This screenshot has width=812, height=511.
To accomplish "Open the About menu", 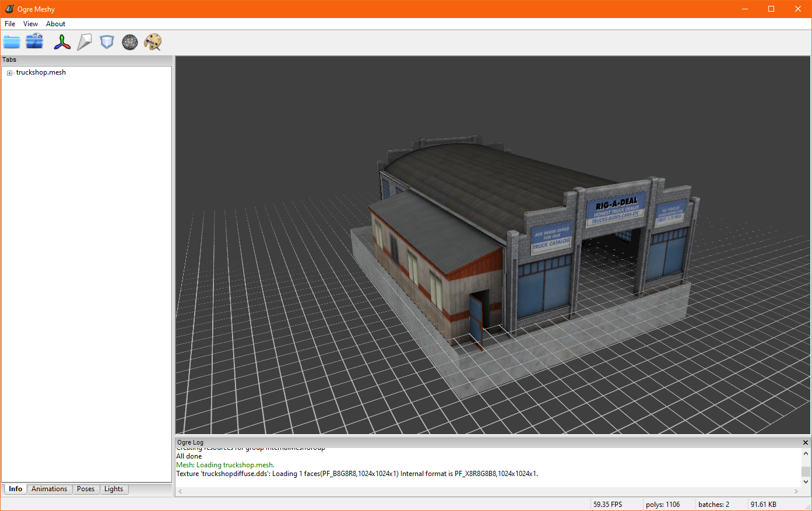I will pyautogui.click(x=56, y=24).
